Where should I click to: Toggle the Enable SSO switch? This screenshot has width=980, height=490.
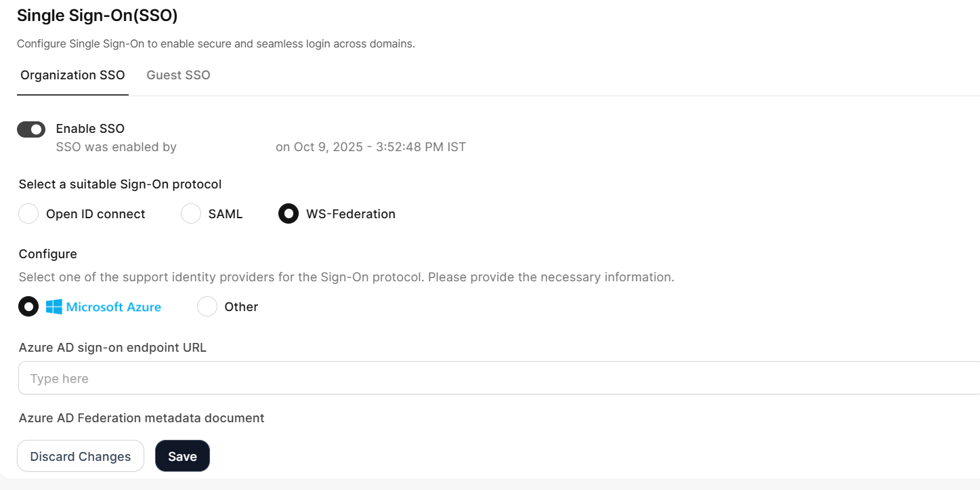pyautogui.click(x=31, y=129)
